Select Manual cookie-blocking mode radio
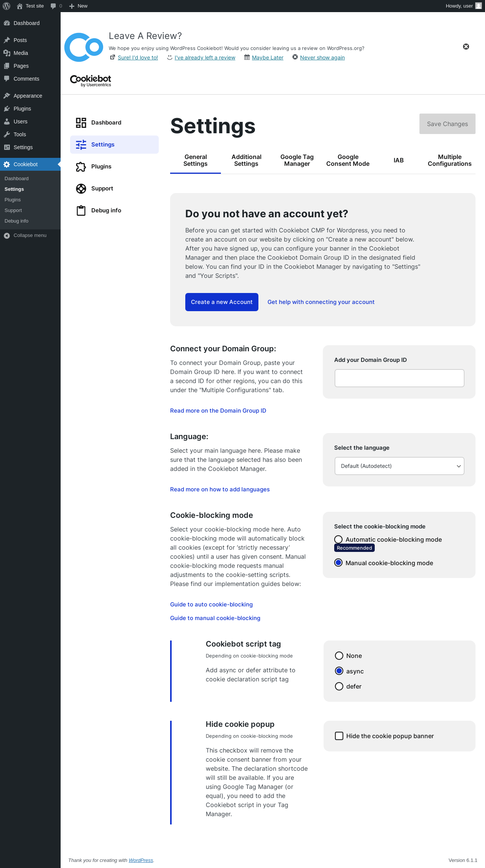The width and height of the screenshot is (485, 868). pos(338,563)
